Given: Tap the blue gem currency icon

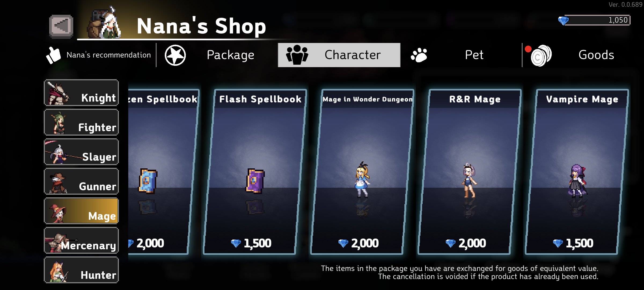Looking at the screenshot, I should pyautogui.click(x=563, y=21).
